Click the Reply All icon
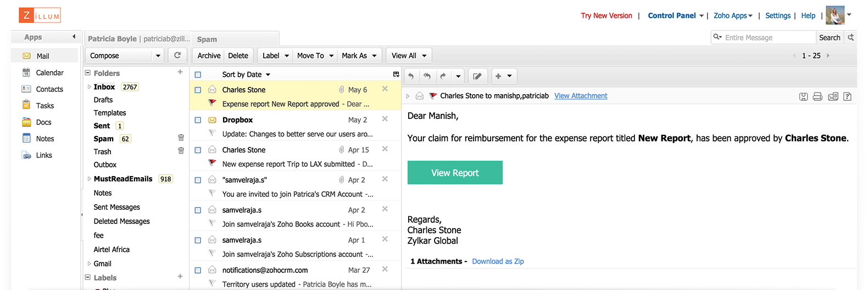The image size is (868, 290). tap(427, 76)
